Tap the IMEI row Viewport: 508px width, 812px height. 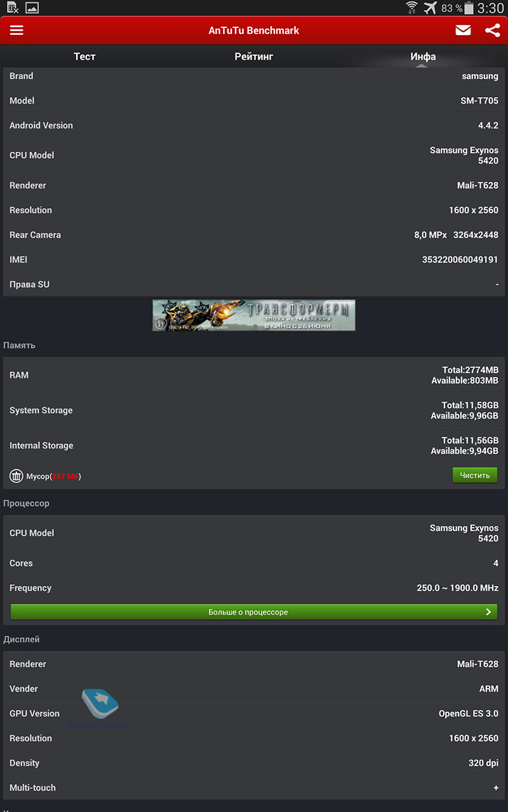(254, 259)
